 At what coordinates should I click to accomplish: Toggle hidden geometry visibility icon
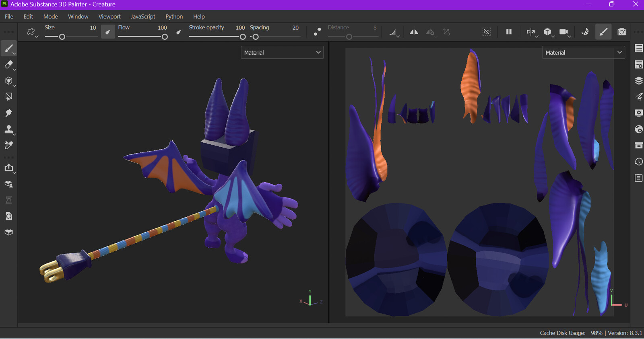coord(487,32)
